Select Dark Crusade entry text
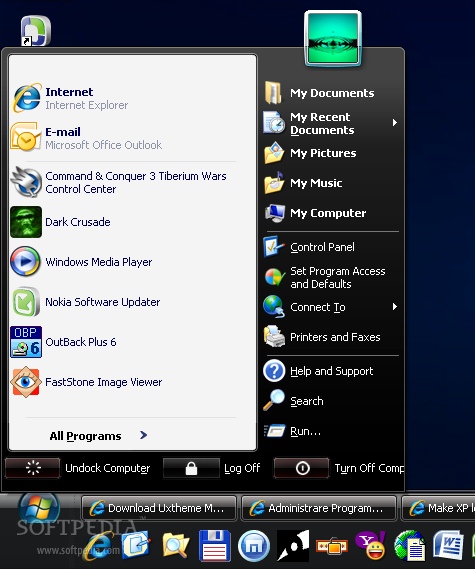Image resolution: width=475 pixels, height=569 pixels. (x=78, y=222)
